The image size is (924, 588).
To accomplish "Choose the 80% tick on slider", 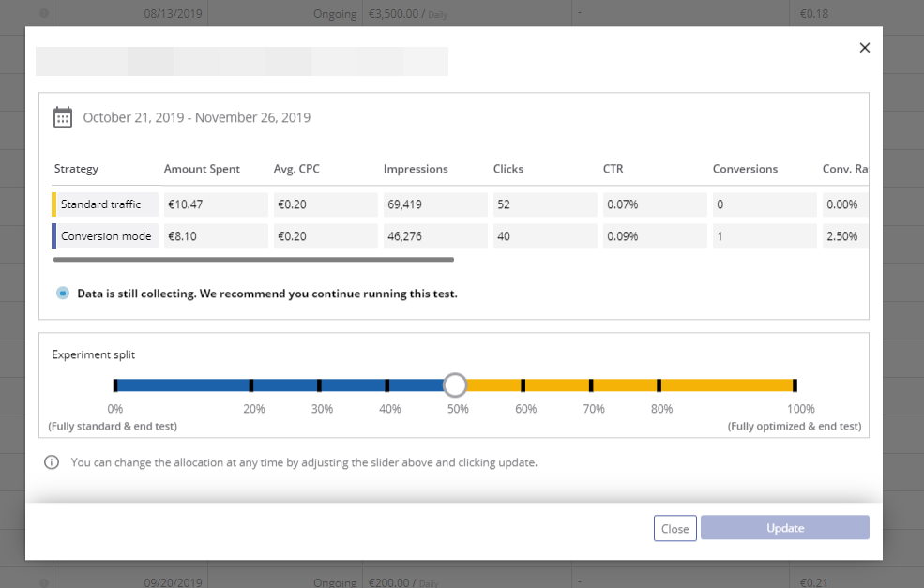I will [659, 385].
